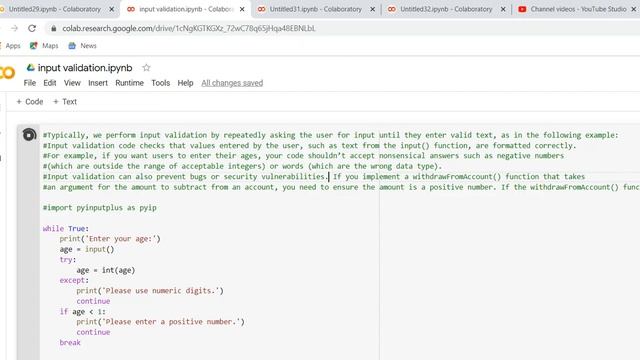Open Maps bookmark
The width and height of the screenshot is (640, 360).
coord(44,46)
